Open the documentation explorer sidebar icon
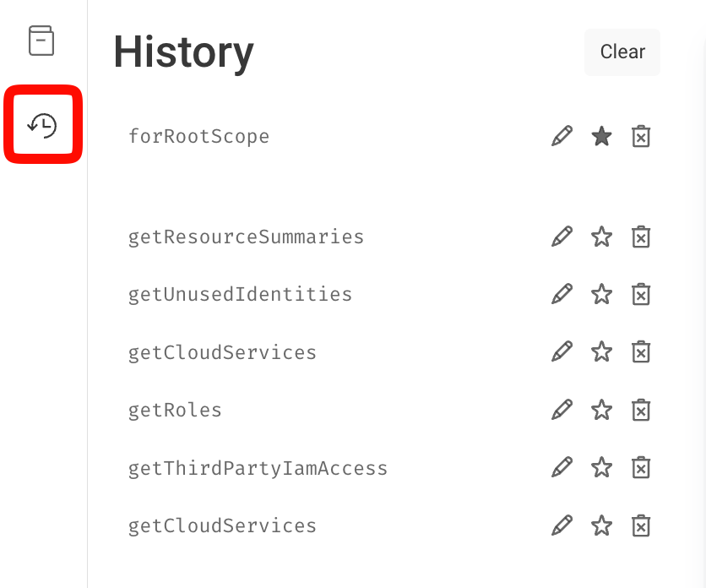 [41, 41]
